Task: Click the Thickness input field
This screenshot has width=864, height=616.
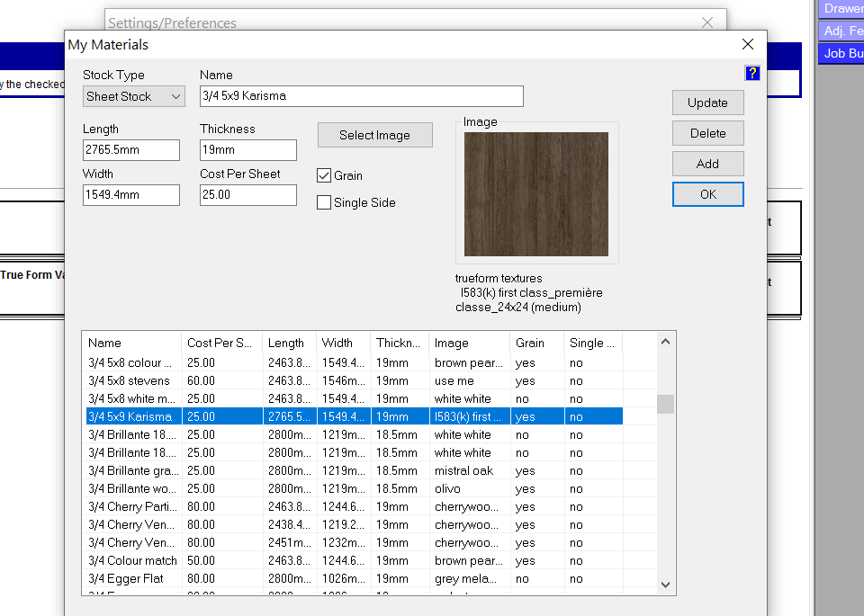Action: (x=247, y=150)
